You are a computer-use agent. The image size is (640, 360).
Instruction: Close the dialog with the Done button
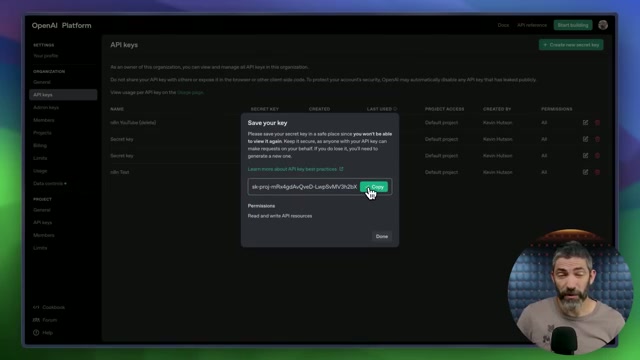382,236
